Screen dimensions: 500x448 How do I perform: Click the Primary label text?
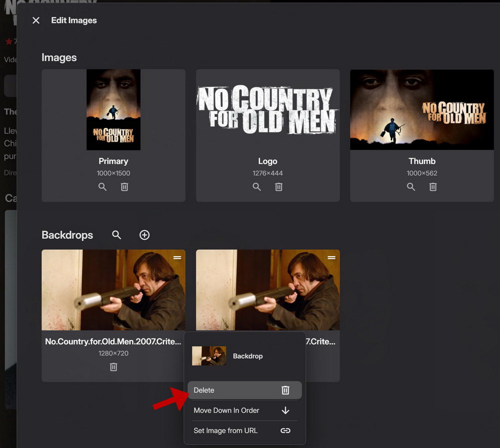click(x=113, y=161)
